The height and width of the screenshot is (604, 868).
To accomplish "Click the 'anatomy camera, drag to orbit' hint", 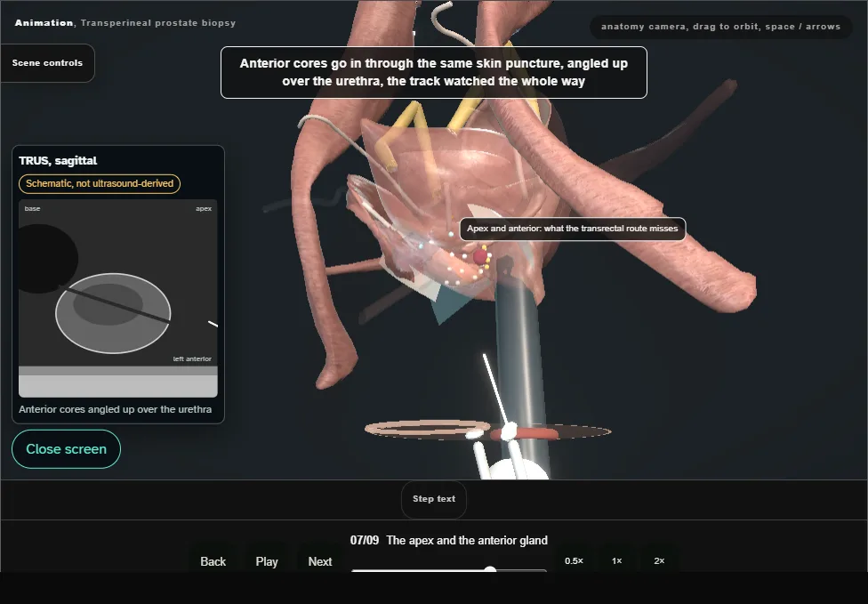I will 720,27.
